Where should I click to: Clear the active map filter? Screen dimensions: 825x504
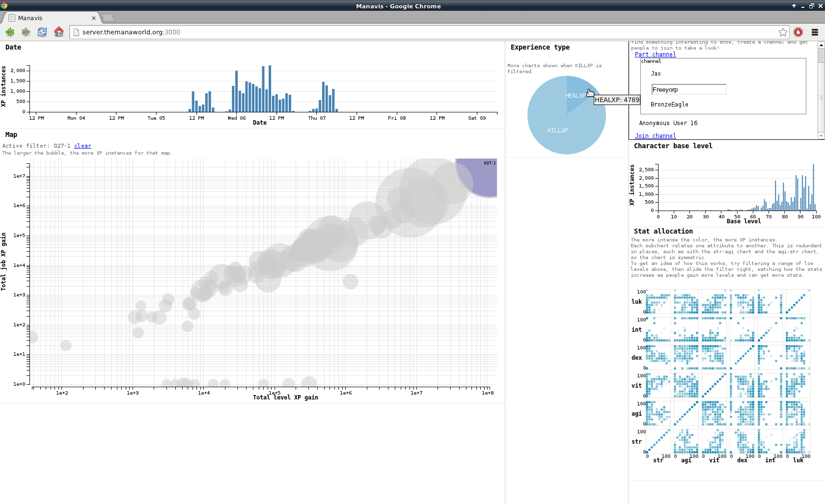(82, 146)
